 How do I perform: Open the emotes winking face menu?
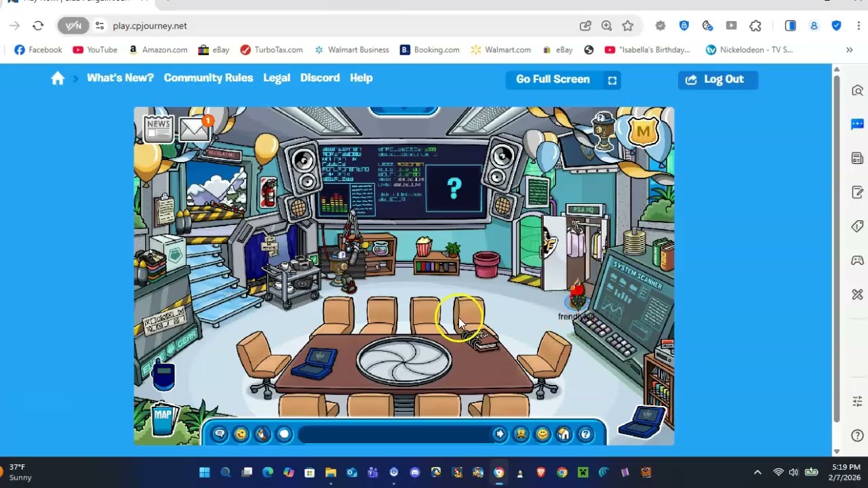[x=241, y=434]
